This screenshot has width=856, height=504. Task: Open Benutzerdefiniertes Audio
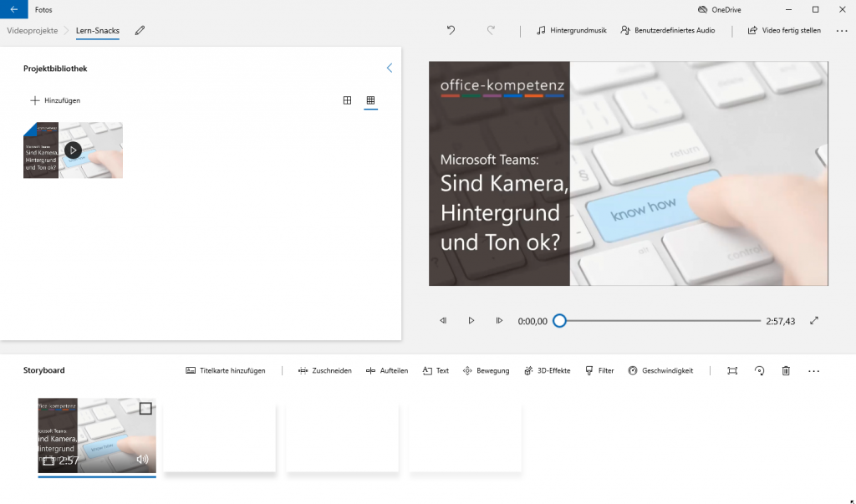pos(668,31)
